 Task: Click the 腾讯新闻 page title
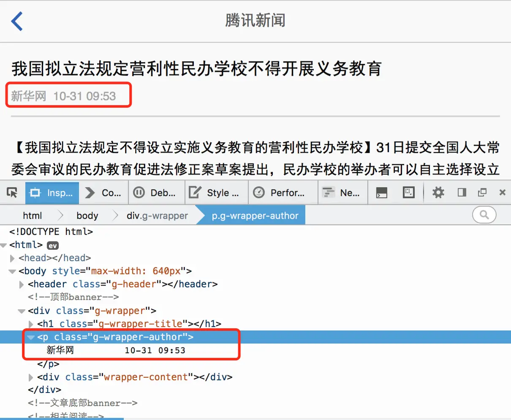[x=255, y=20]
